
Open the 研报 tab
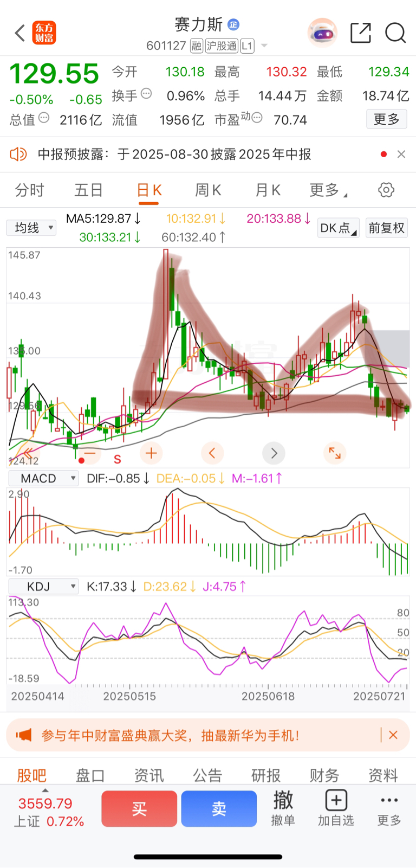(x=266, y=775)
